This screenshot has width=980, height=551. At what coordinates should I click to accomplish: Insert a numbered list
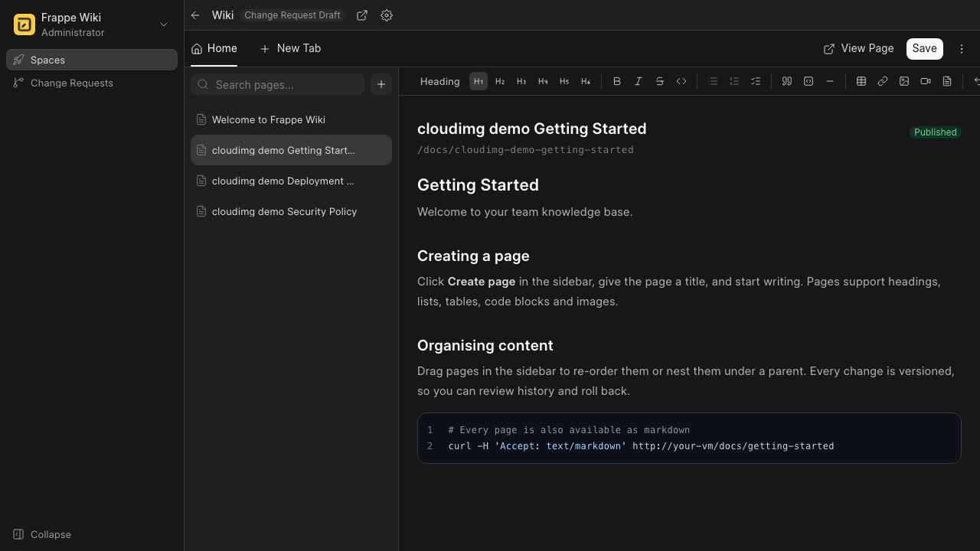pyautogui.click(x=734, y=81)
